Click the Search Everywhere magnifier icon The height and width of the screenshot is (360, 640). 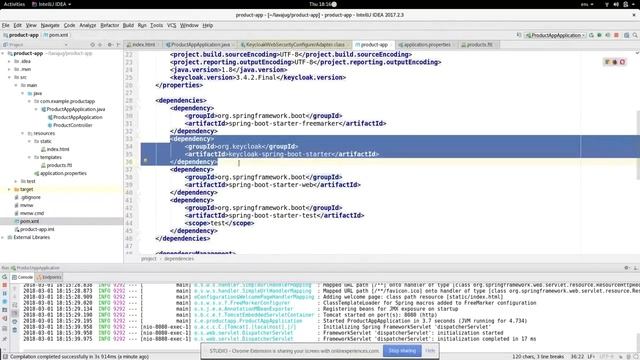click(635, 36)
